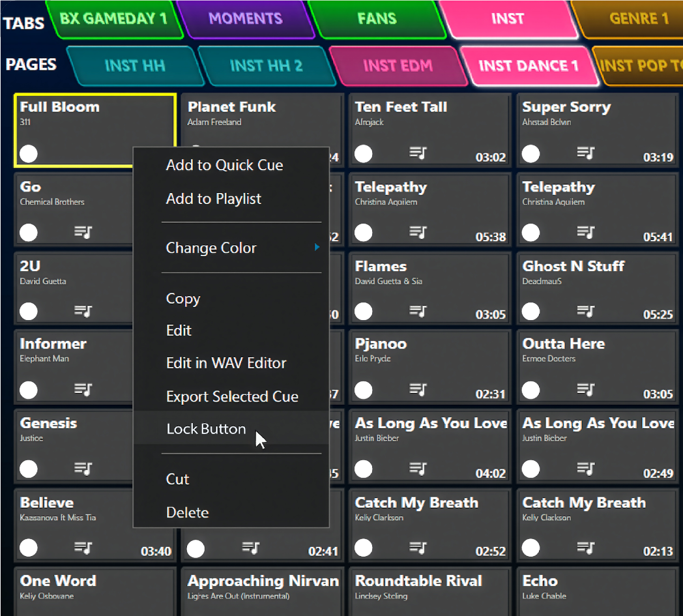Viewport: 683px width, 616px height.
Task: Switch to the FANS tab
Action: pyautogui.click(x=377, y=19)
